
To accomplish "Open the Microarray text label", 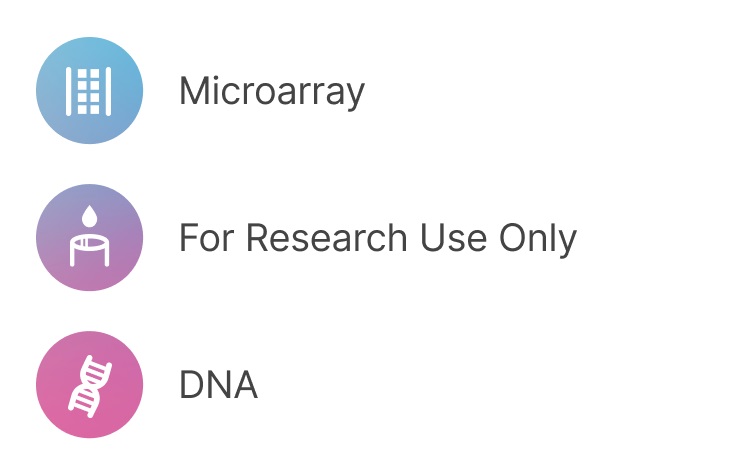I will pyautogui.click(x=271, y=92).
